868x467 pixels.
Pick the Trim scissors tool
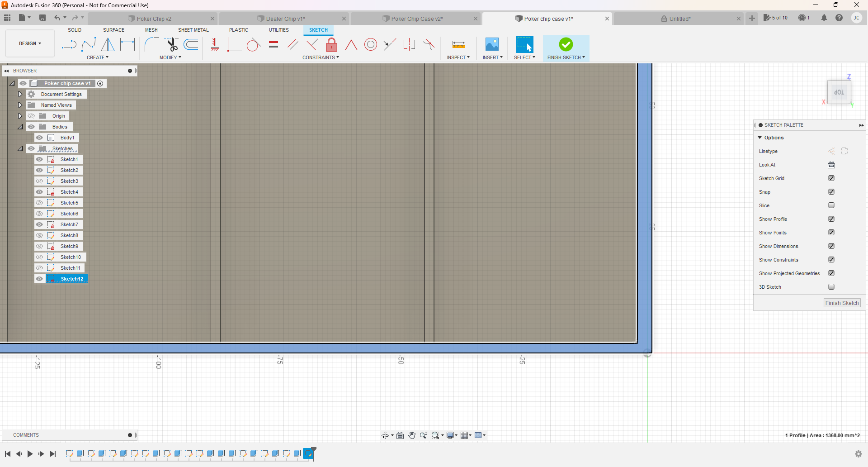click(171, 44)
